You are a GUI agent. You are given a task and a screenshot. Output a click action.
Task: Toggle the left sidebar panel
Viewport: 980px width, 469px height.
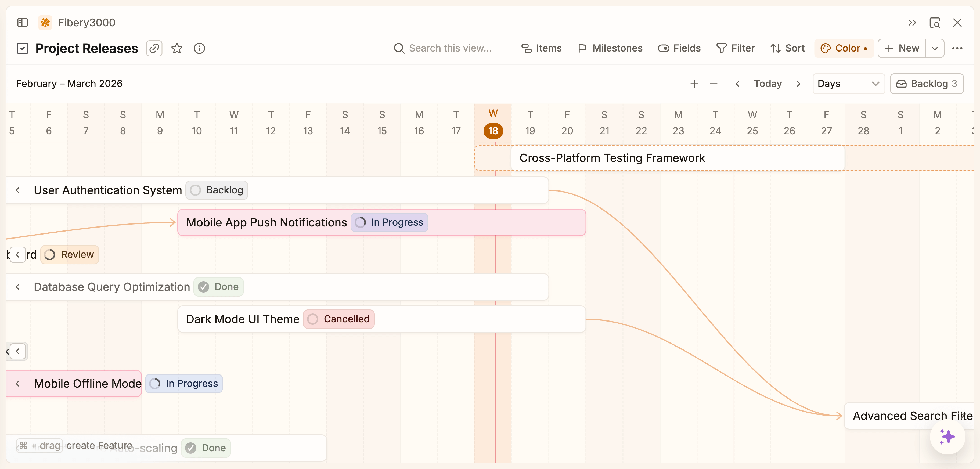[x=23, y=23]
